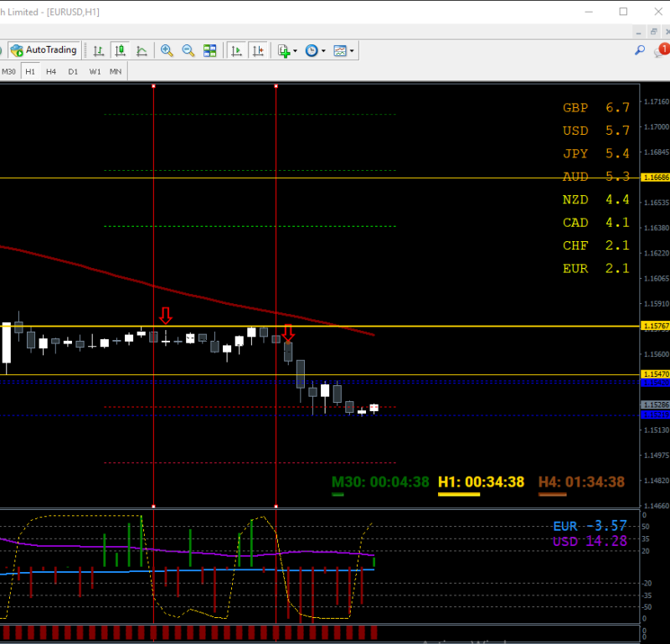Toggle auto scroll to chart end
Viewport: 670px width, 644px height.
click(x=235, y=50)
